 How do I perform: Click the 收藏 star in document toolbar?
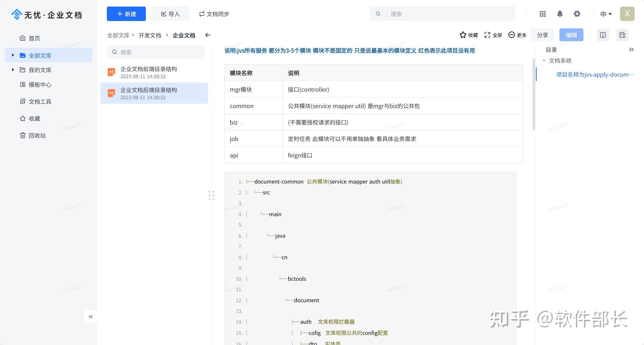[x=469, y=35]
